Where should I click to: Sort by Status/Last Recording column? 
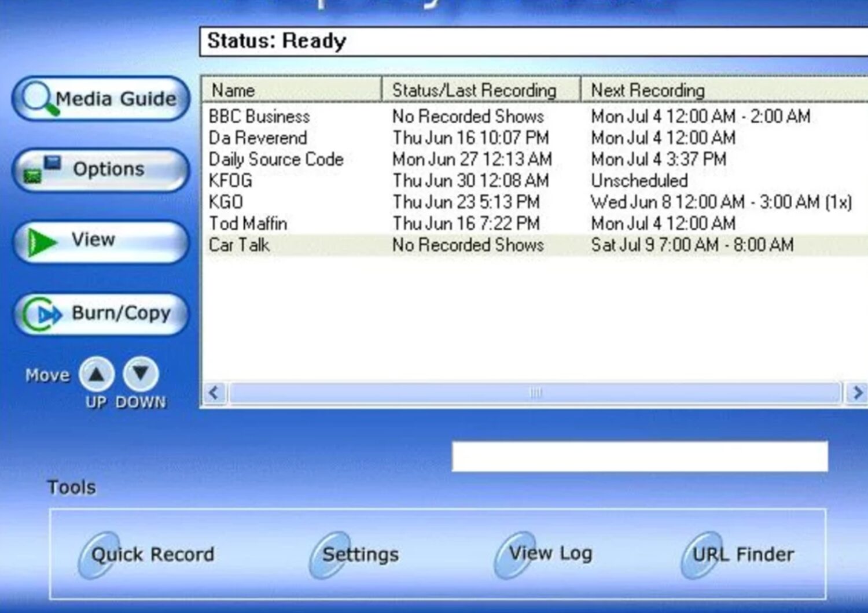480,90
